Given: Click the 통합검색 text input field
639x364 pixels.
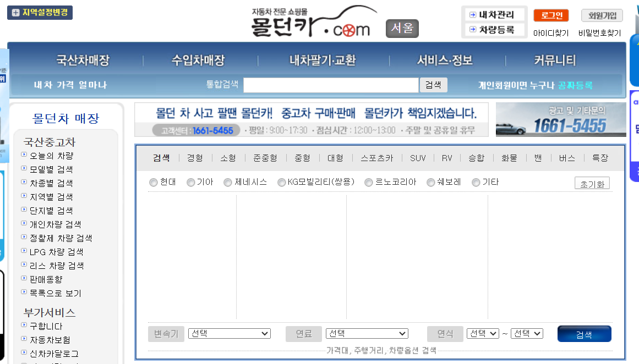Looking at the screenshot, I should click(331, 85).
